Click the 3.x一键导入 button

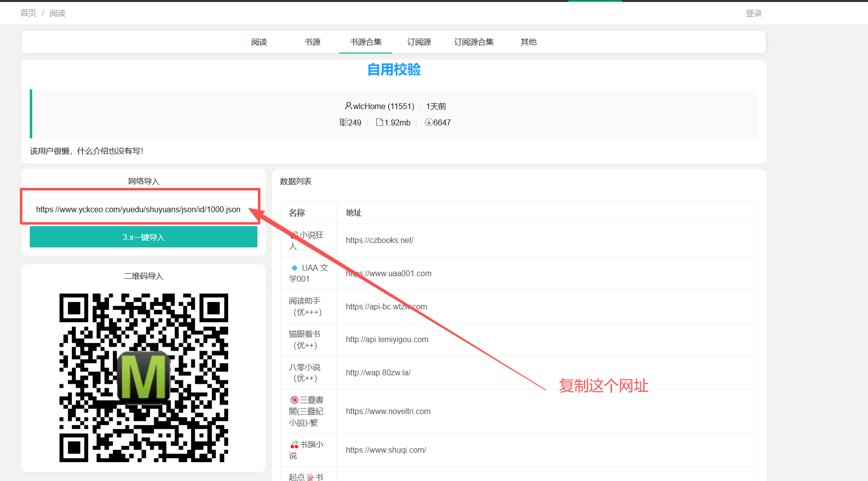143,237
